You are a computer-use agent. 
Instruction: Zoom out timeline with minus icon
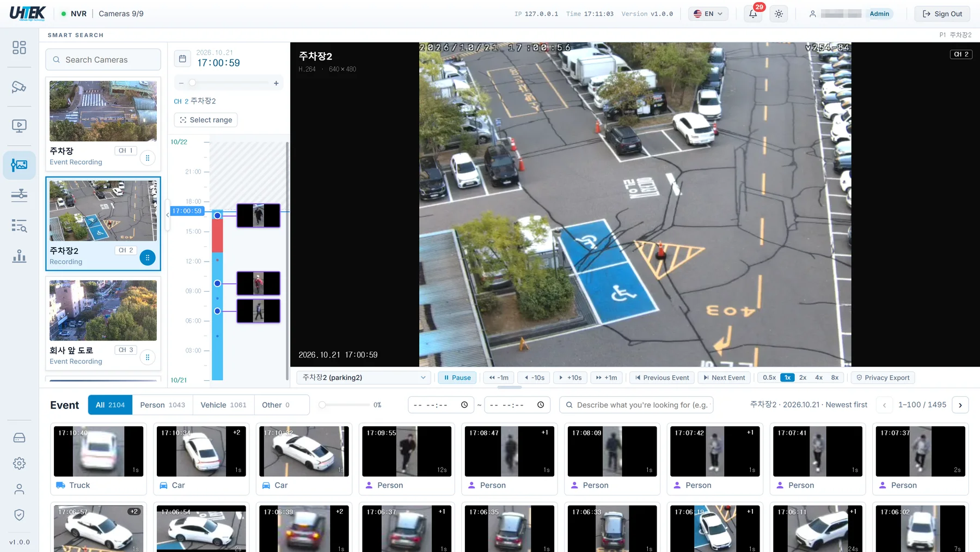click(x=181, y=83)
